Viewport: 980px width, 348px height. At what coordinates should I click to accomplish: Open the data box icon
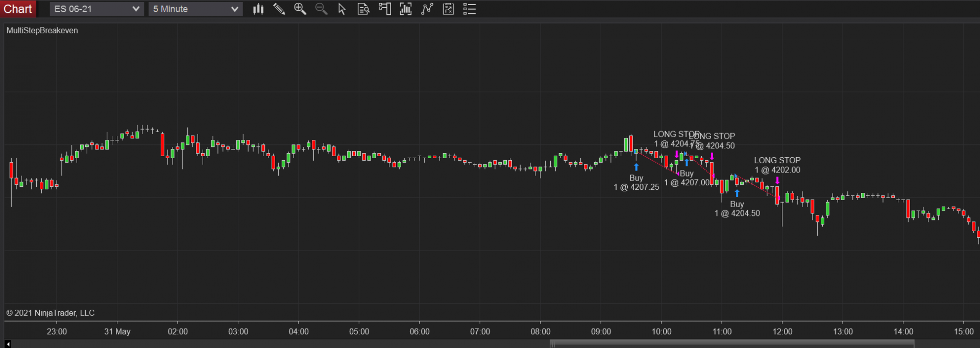point(363,9)
